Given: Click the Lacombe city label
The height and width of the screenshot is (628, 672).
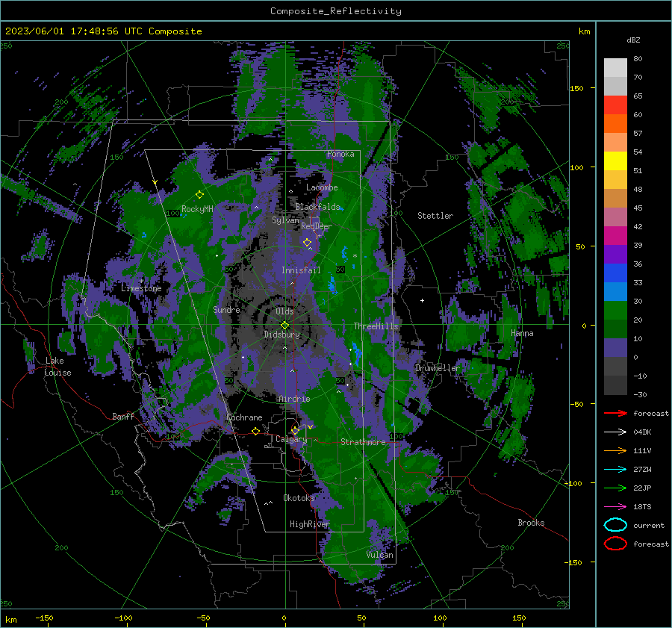Looking at the screenshot, I should click(x=322, y=187).
